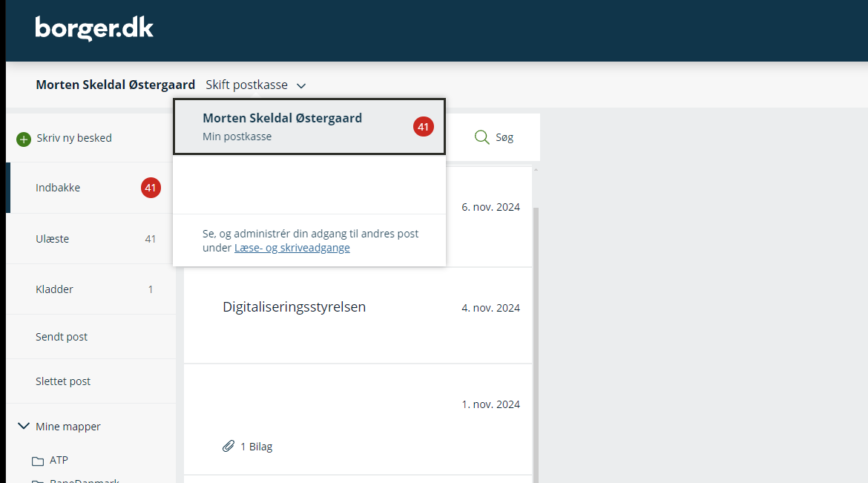Click the paperclip icon beside 1 Bilag

coord(228,447)
